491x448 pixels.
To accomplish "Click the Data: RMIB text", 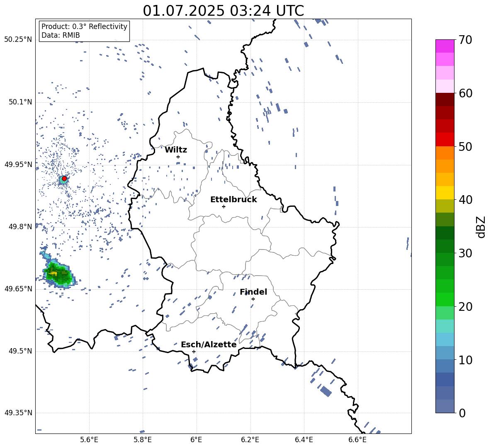I will coord(61,35).
